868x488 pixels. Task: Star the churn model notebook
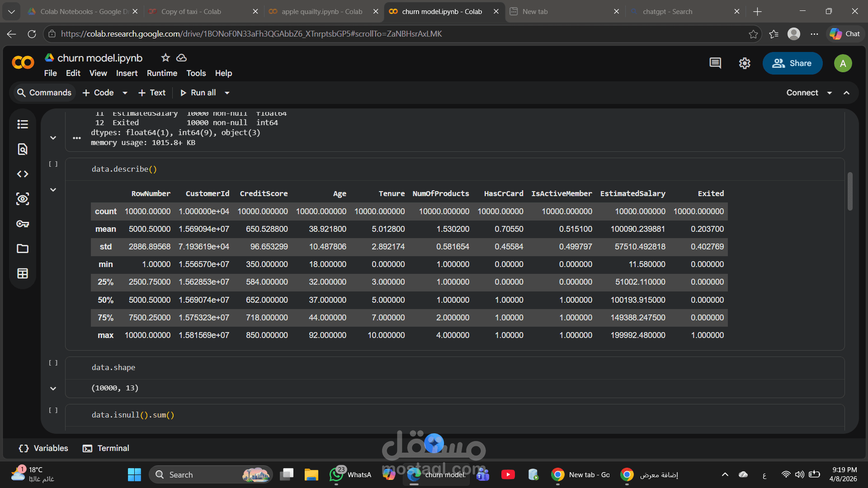coord(165,58)
